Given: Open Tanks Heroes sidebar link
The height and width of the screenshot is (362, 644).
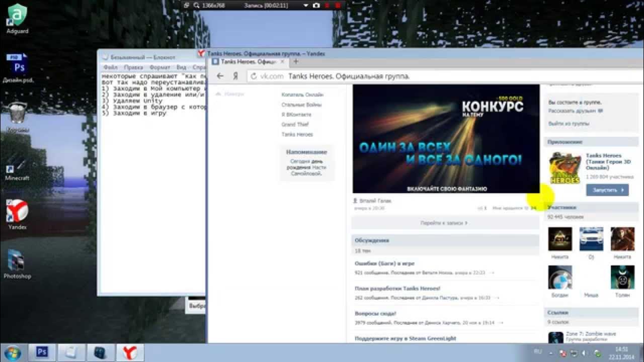Looking at the screenshot, I should (x=297, y=135).
